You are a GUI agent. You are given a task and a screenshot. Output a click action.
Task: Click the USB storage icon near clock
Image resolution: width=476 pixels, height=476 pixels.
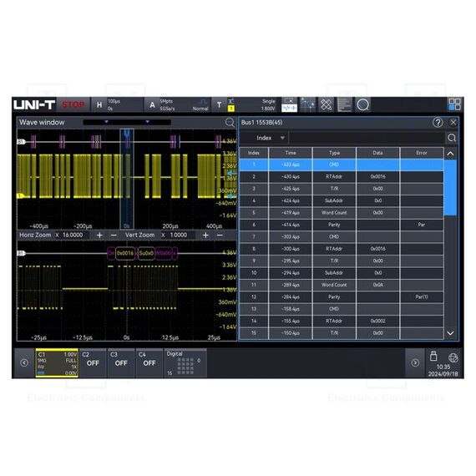click(x=433, y=356)
